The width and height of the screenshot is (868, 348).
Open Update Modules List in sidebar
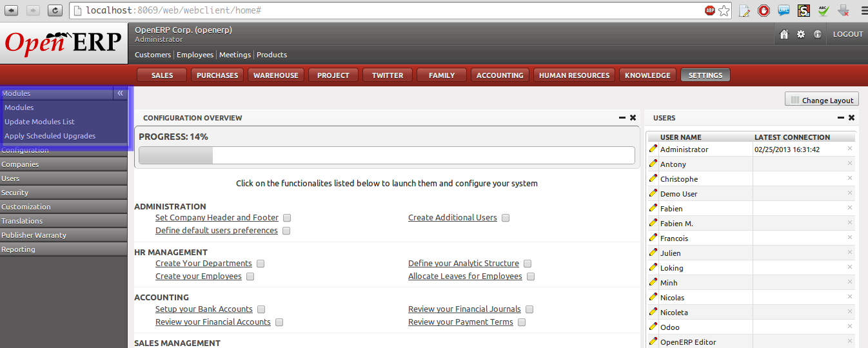pos(39,122)
